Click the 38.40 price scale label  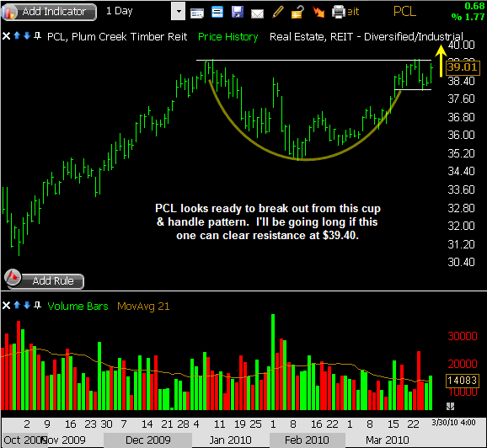click(461, 82)
